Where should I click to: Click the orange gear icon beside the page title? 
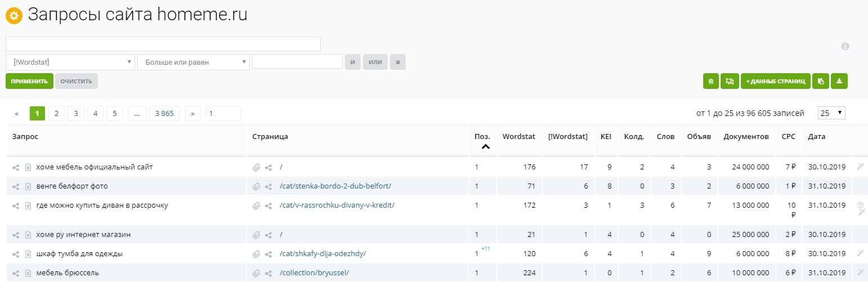click(x=14, y=16)
